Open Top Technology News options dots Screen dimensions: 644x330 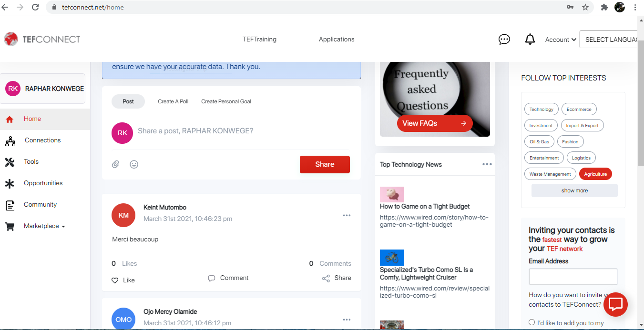click(x=487, y=164)
